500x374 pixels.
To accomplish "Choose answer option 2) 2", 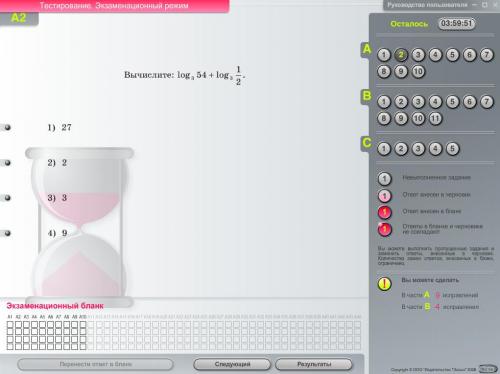I will (7, 163).
